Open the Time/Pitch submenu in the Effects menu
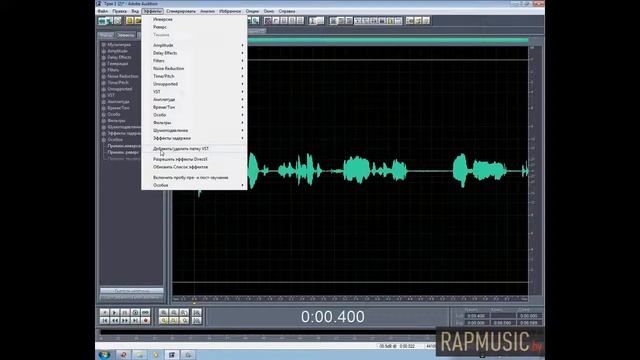Viewport: 640px width, 360px height. point(194,76)
